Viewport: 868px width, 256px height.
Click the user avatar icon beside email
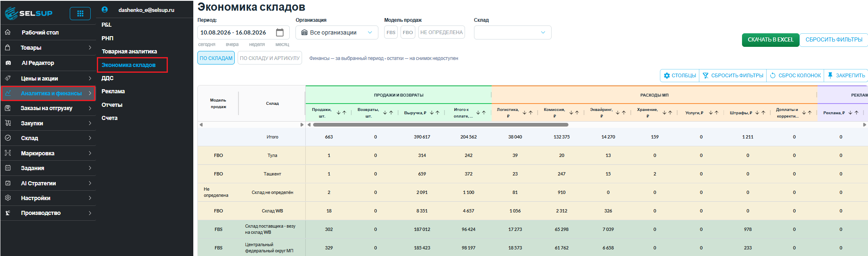pos(105,9)
